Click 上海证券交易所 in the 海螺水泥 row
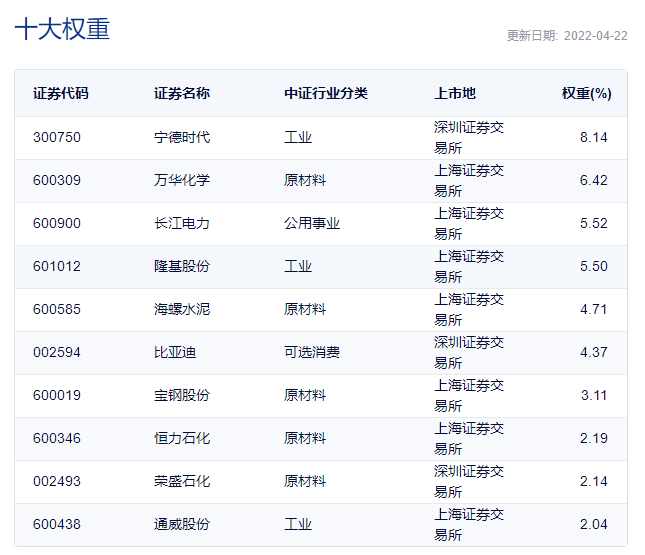This screenshot has height=555, width=645. [469, 309]
